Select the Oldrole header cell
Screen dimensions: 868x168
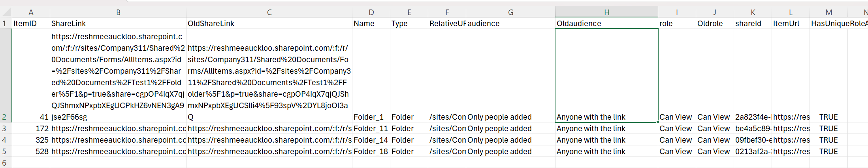[715, 23]
